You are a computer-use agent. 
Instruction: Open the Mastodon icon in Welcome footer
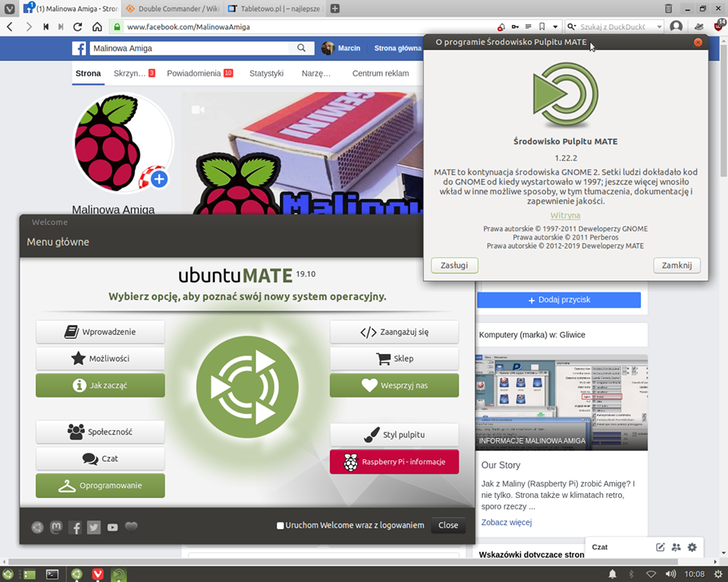(56, 527)
